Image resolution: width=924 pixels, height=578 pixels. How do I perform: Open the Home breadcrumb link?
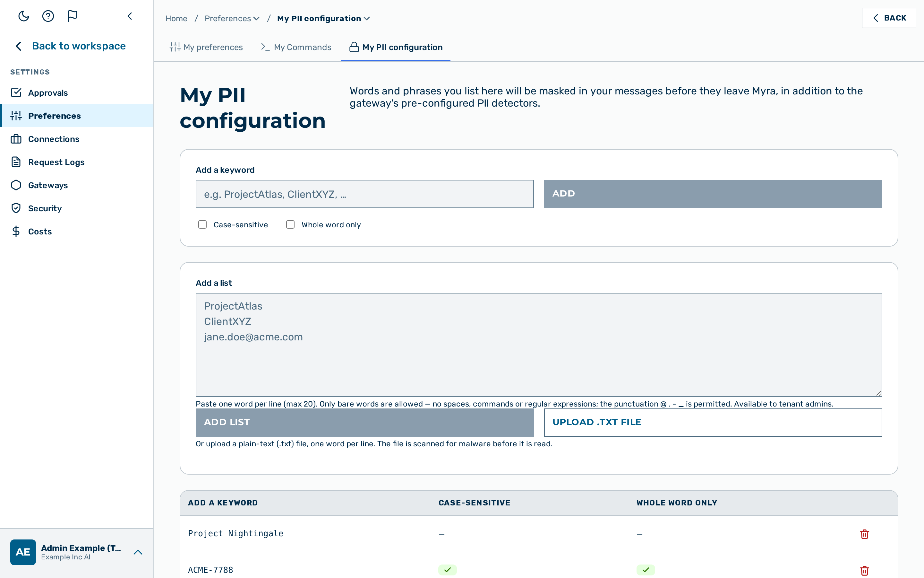(x=176, y=18)
